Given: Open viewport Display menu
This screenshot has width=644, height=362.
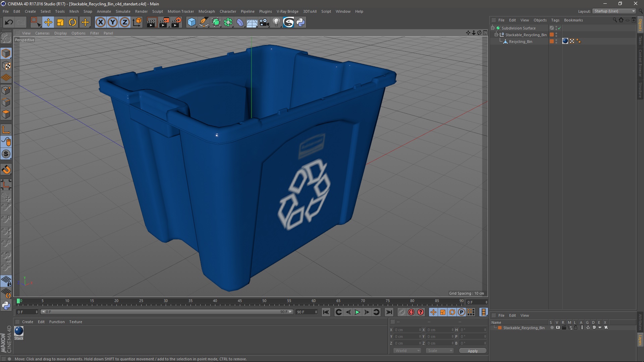Looking at the screenshot, I should [60, 33].
